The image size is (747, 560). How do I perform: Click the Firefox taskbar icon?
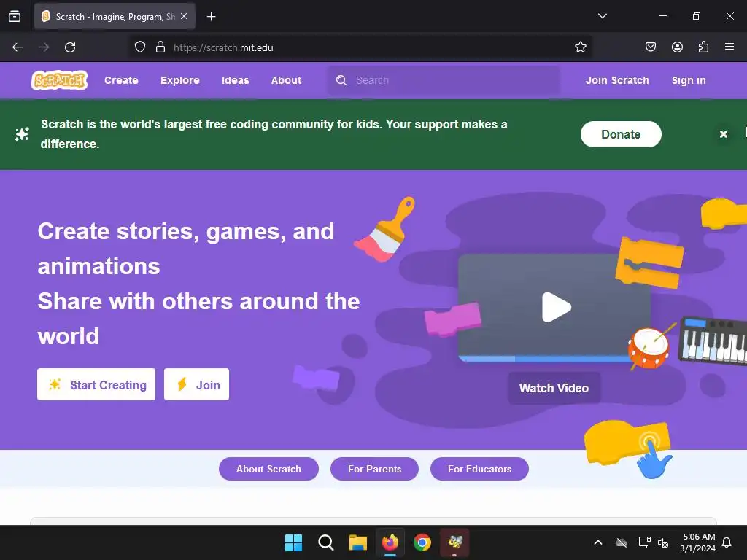click(x=390, y=542)
